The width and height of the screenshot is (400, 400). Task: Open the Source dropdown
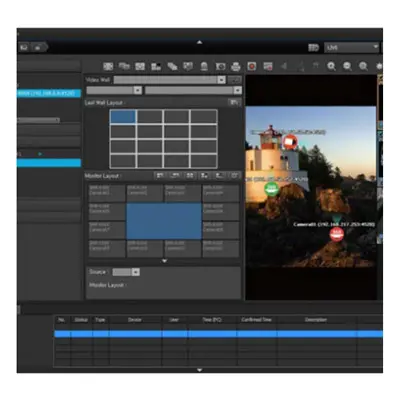126,272
